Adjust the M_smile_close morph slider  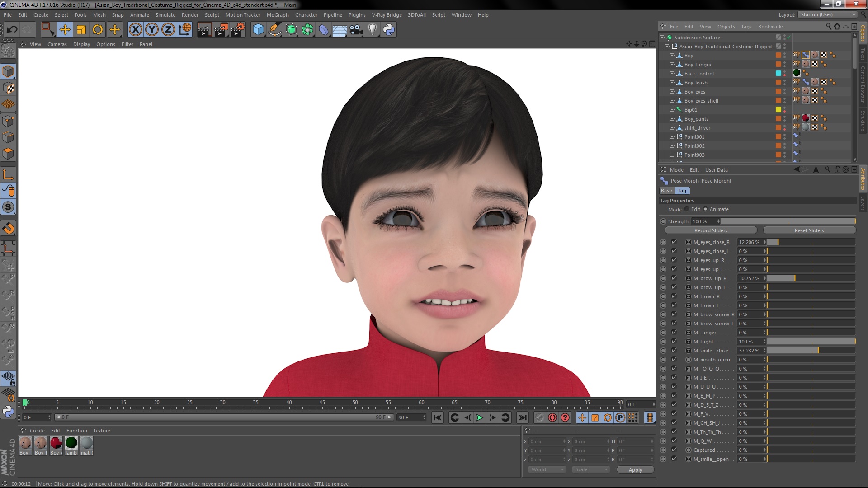click(x=811, y=351)
